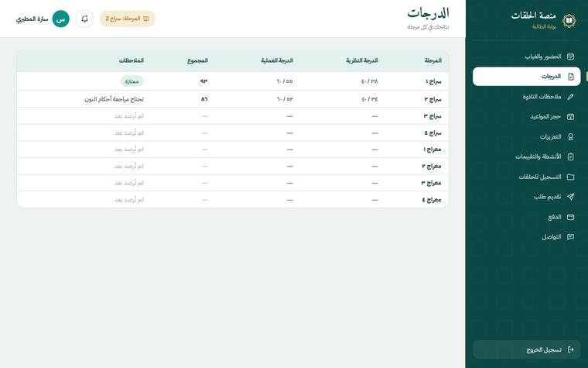The image size is (588, 368).
Task: Click the المرحلة: سراج 2 badge
Action: tap(128, 19)
